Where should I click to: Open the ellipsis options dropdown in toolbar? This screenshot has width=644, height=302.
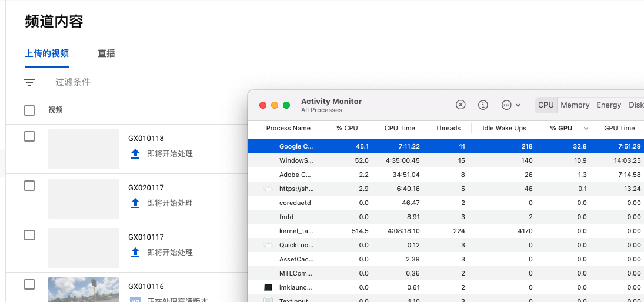pos(510,105)
